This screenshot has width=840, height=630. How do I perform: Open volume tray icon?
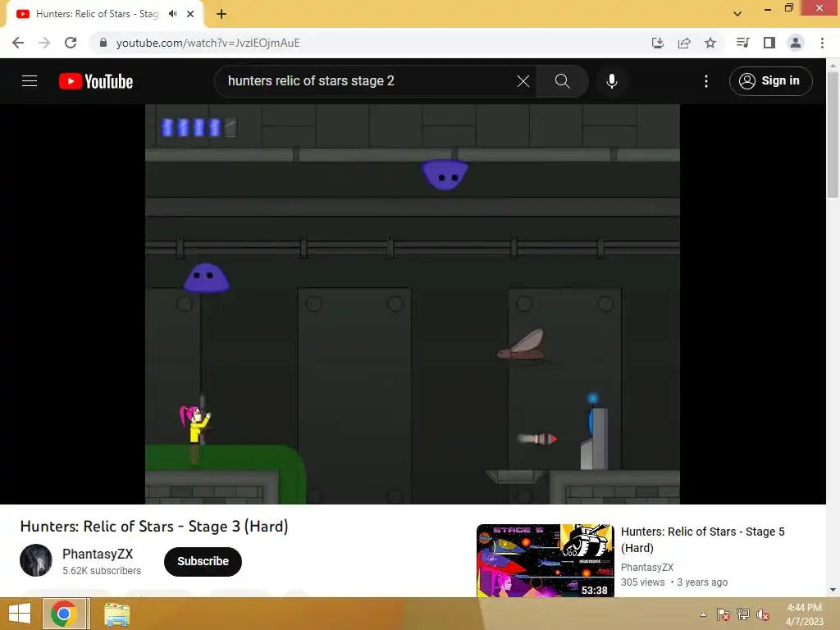pos(763,614)
